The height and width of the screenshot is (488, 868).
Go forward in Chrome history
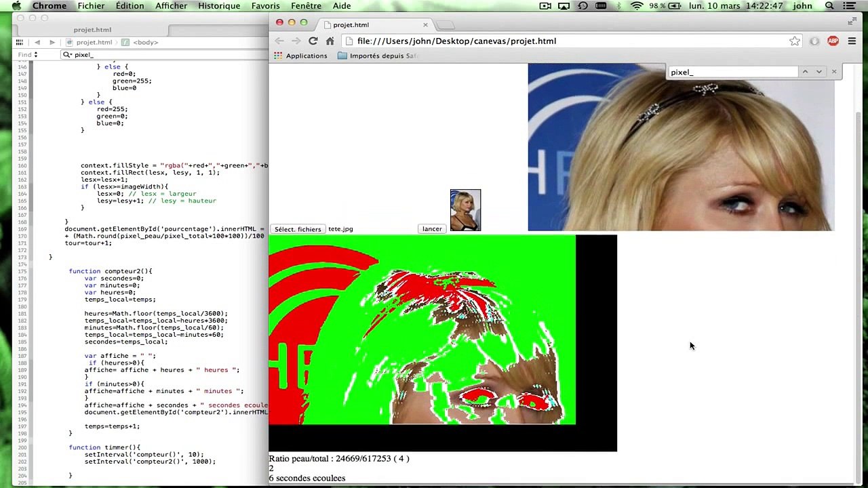[x=296, y=41]
